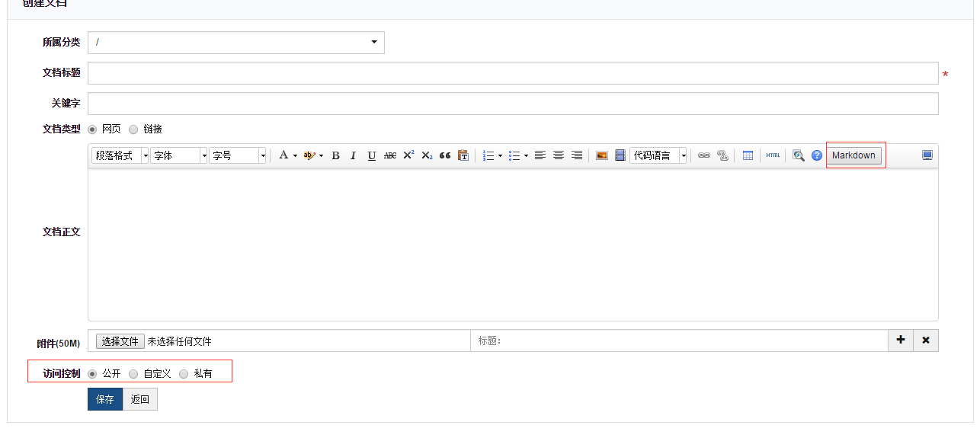The height and width of the screenshot is (438, 980).
Task: Click the paste clipboard icon
Action: (x=463, y=155)
